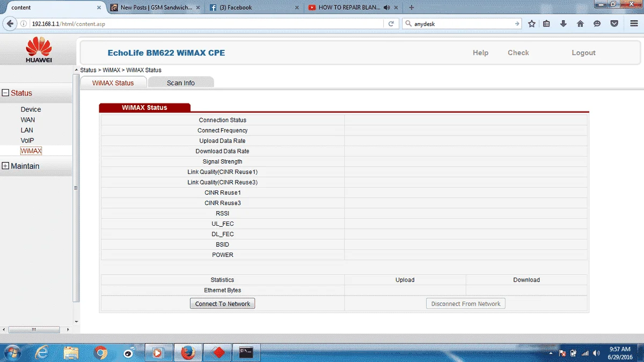
Task: Click the search go arrow in search box
Action: (x=517, y=24)
